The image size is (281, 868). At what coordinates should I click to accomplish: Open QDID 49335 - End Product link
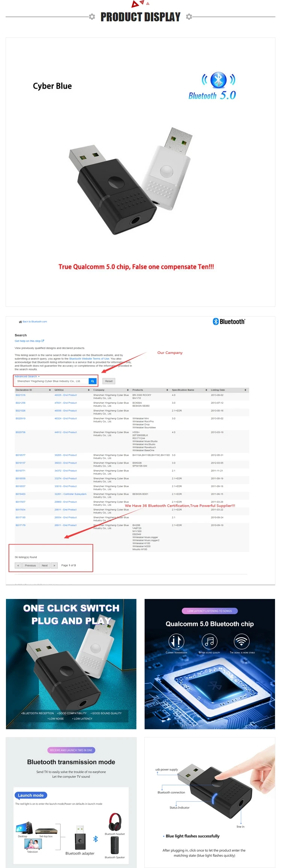[x=66, y=395]
